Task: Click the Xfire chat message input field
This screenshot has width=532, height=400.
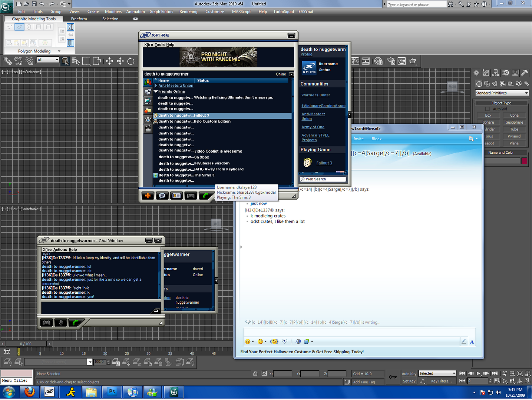Action: pos(98,308)
